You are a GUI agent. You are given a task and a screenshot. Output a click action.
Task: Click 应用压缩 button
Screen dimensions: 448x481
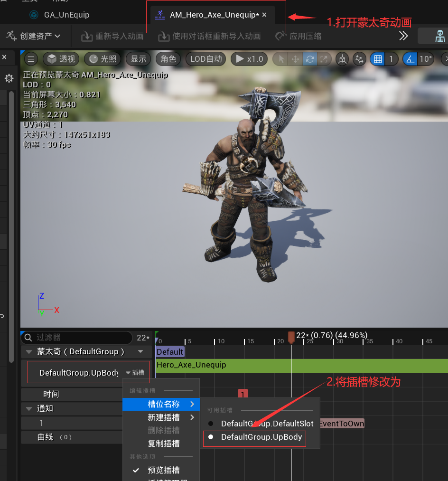click(299, 36)
